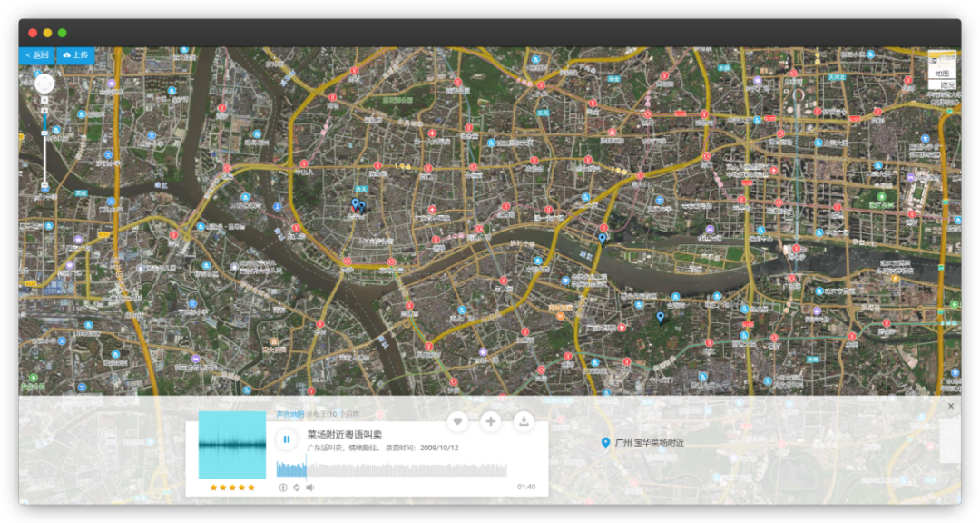Go back using the 返回 button
The height and width of the screenshot is (523, 980).
click(37, 55)
